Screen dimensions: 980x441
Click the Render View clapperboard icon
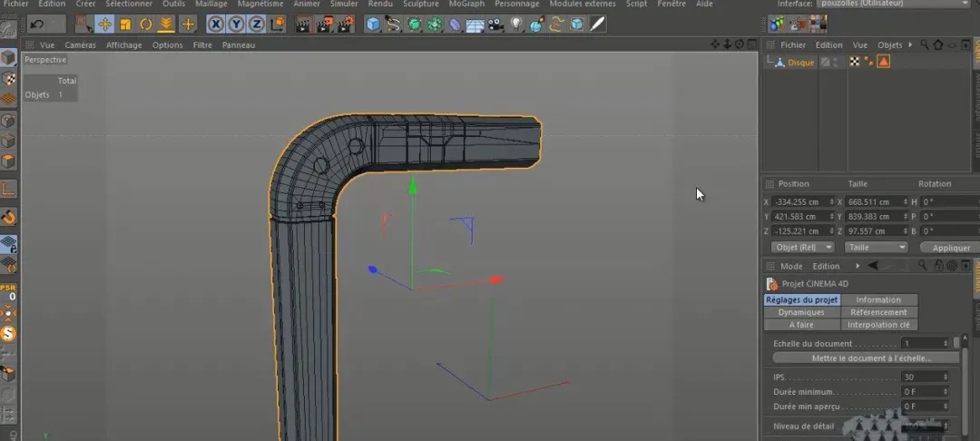[305, 24]
